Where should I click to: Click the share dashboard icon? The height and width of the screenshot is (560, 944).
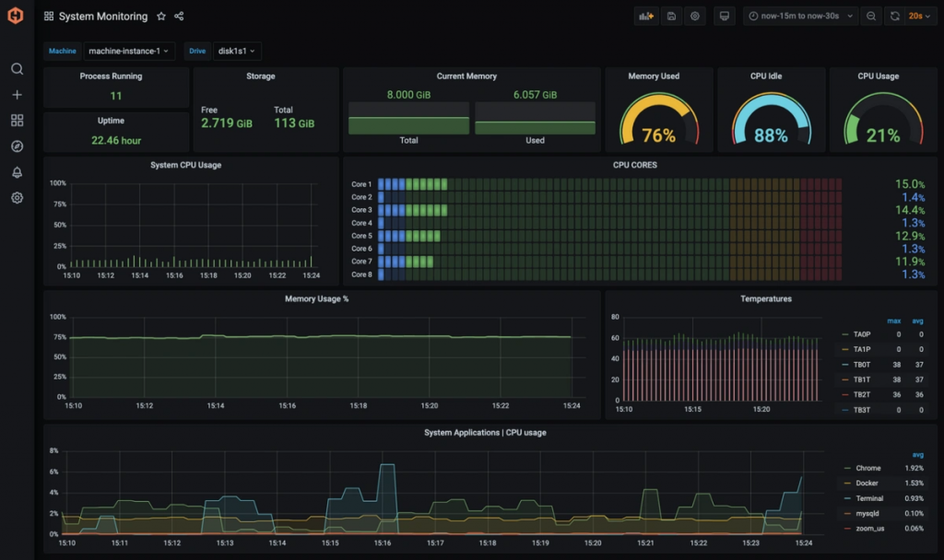179,17
